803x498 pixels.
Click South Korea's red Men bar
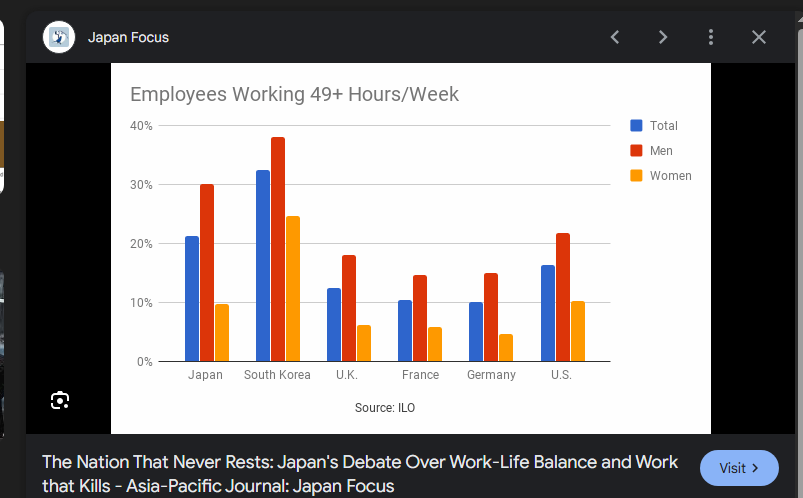tap(278, 249)
